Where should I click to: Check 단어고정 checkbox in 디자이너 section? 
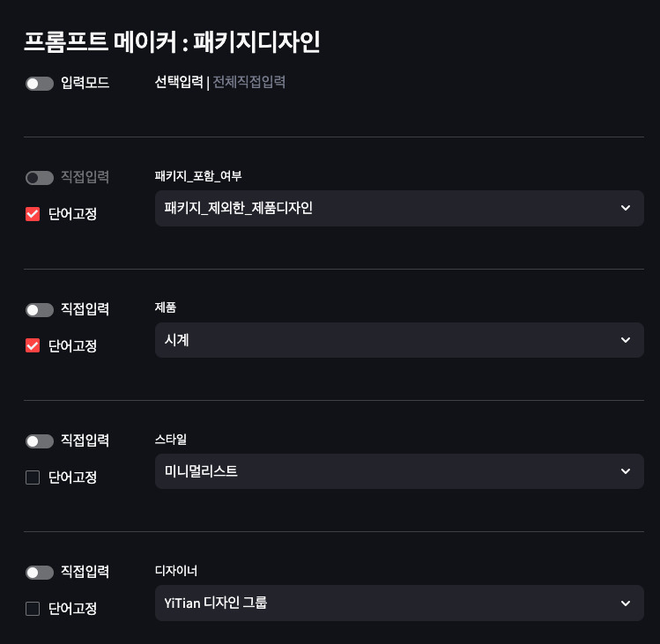point(33,609)
